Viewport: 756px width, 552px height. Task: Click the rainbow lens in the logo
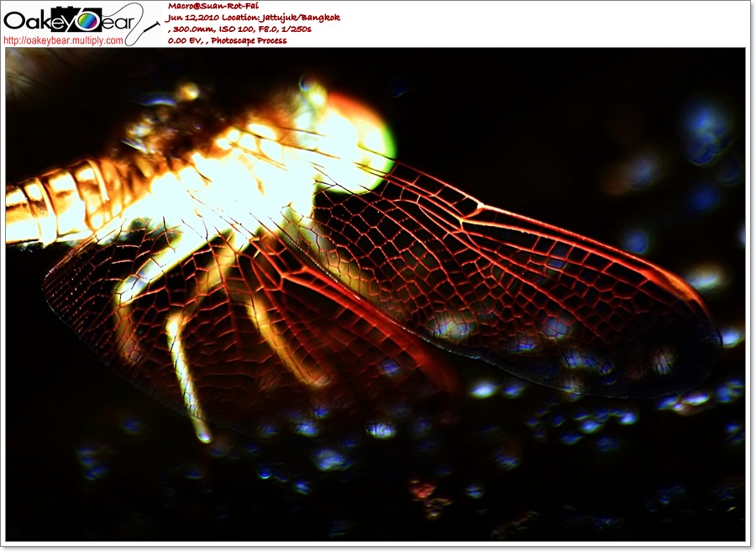(x=89, y=21)
